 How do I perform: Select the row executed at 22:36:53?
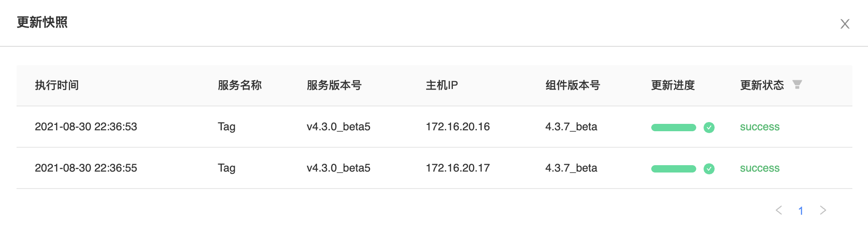[x=86, y=127]
